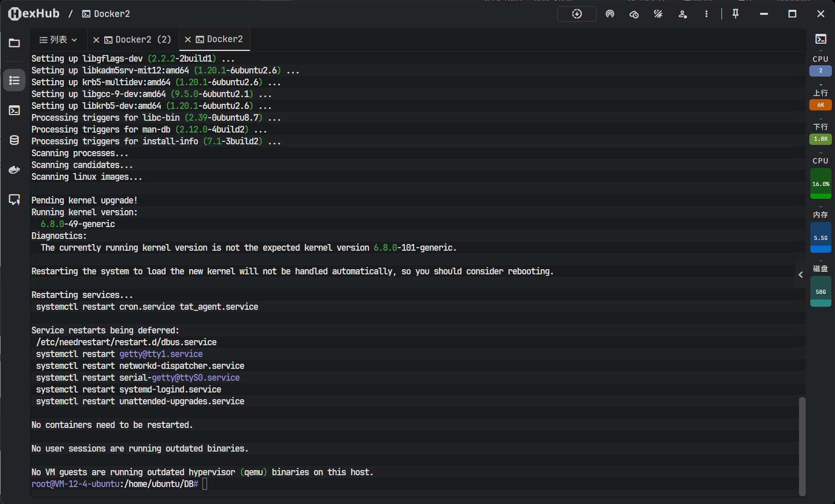Maximize the HexHub window
835x504 pixels.
792,14
